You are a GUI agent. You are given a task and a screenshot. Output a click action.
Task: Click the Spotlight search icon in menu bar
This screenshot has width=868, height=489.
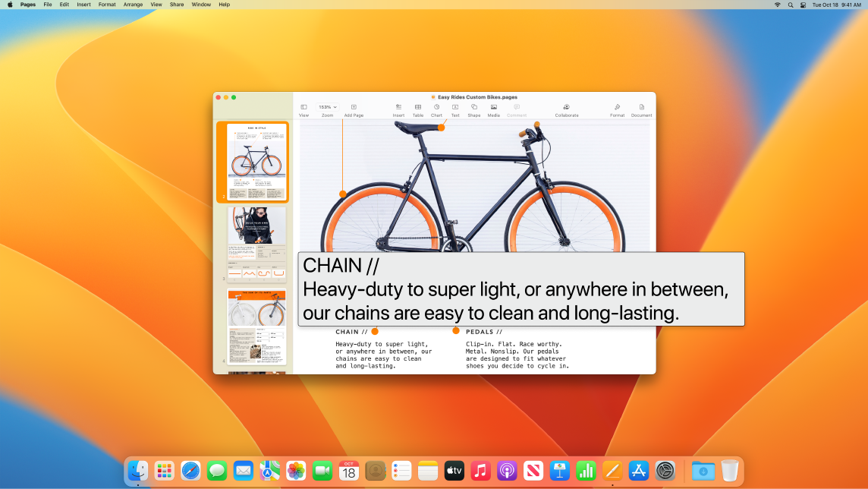point(790,5)
